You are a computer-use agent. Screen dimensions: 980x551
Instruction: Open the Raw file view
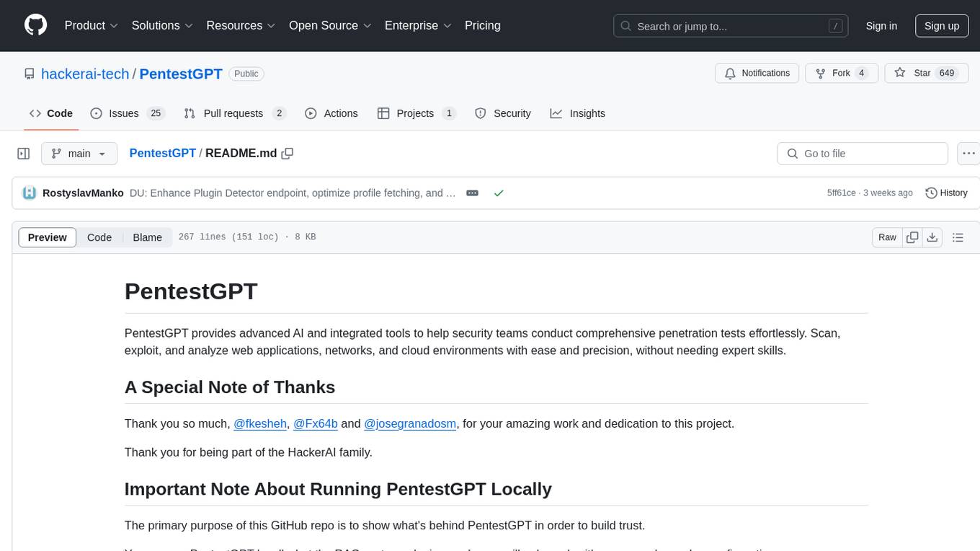[x=887, y=237]
